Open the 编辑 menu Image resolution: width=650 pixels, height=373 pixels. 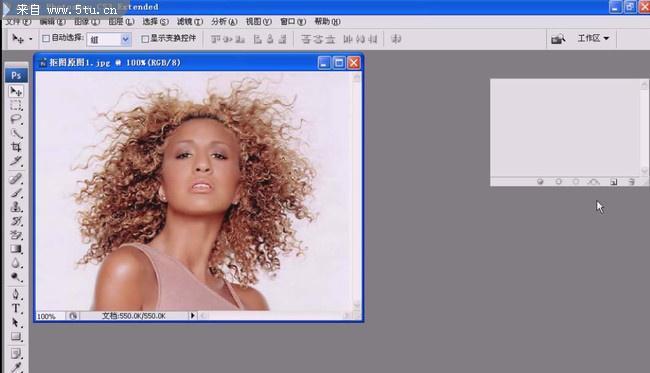pos(52,22)
